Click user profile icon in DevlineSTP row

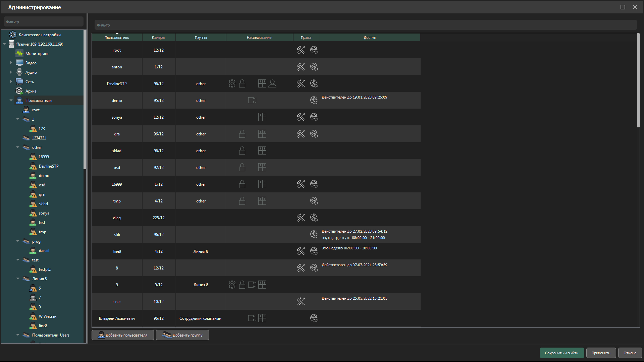[x=272, y=83]
